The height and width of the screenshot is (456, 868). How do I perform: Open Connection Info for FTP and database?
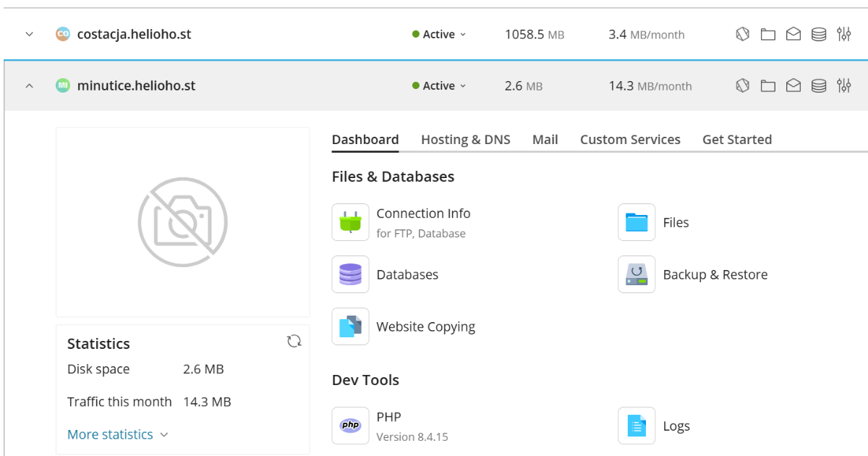pyautogui.click(x=423, y=214)
